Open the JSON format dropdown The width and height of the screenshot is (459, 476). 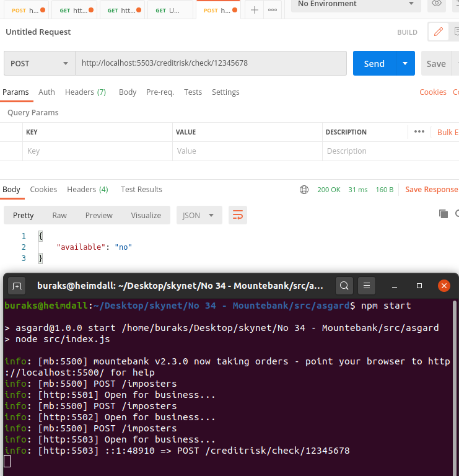point(199,215)
